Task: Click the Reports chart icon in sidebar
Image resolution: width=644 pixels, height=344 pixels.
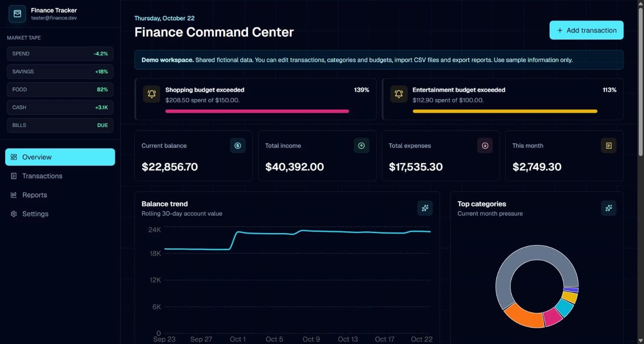Action: click(14, 195)
